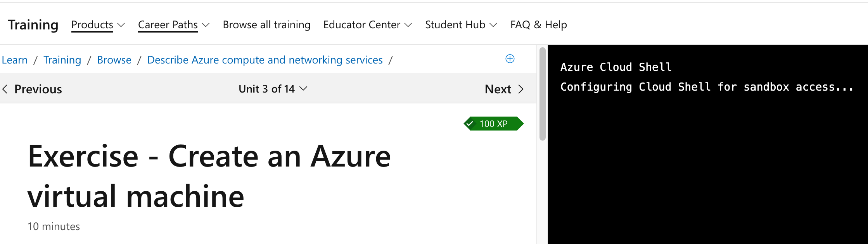Open the Learn breadcrumb link

click(x=15, y=60)
